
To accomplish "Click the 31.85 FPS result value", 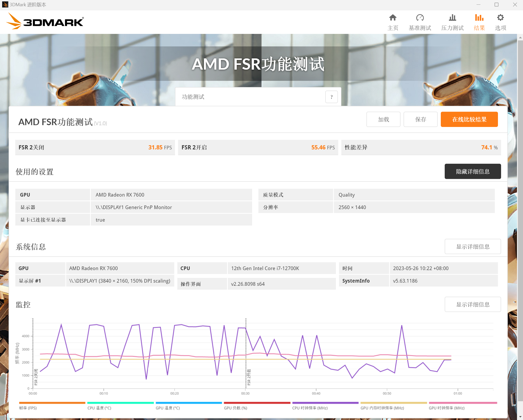I will (160, 148).
